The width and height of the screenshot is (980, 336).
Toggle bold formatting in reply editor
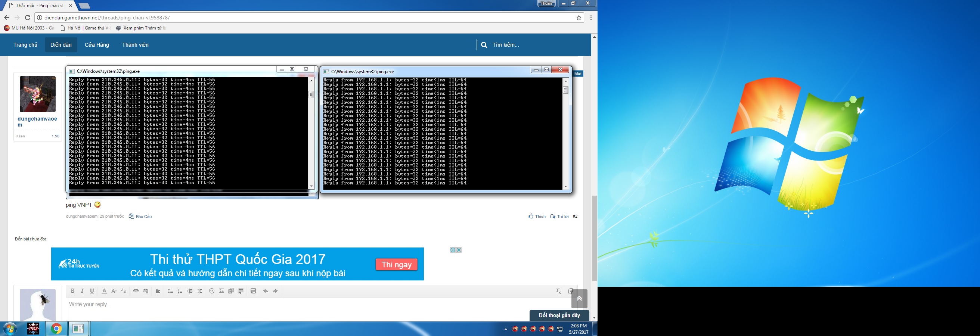[x=72, y=291]
